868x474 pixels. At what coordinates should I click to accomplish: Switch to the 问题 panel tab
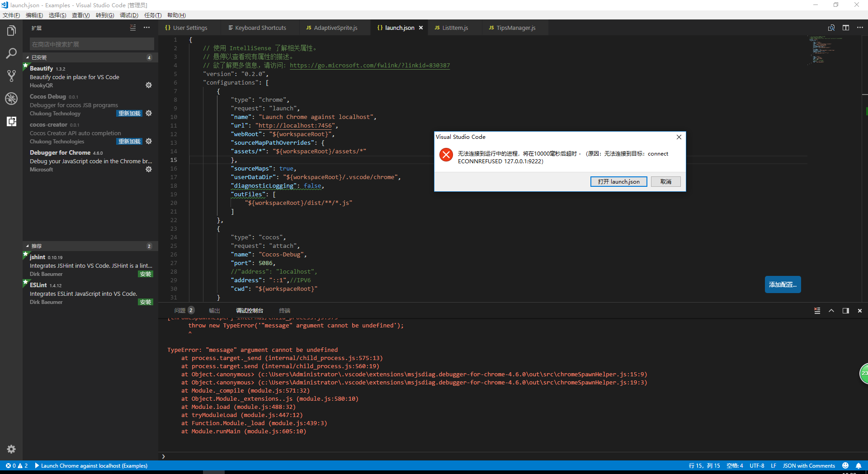click(184, 311)
